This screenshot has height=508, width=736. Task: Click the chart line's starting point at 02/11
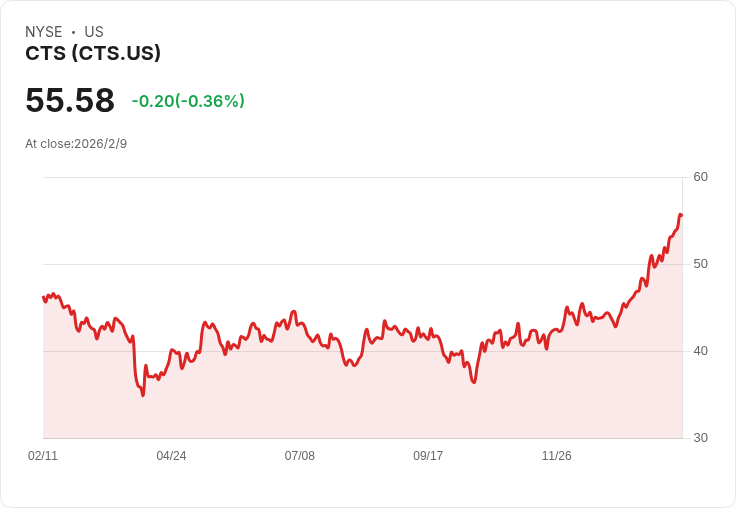pyautogui.click(x=44, y=297)
